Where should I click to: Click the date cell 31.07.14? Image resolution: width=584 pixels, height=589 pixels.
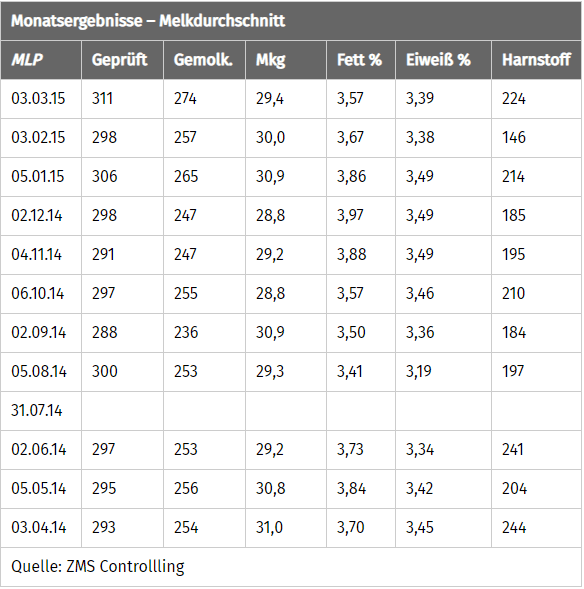click(x=37, y=411)
